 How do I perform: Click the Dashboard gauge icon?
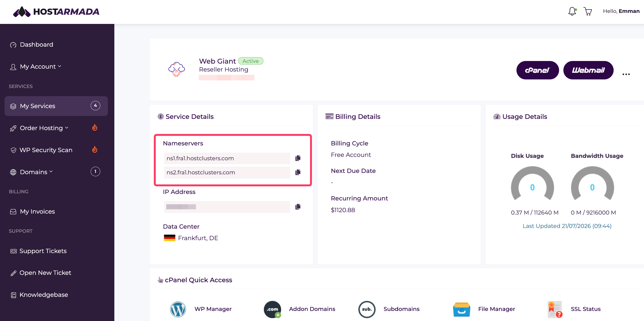point(13,45)
